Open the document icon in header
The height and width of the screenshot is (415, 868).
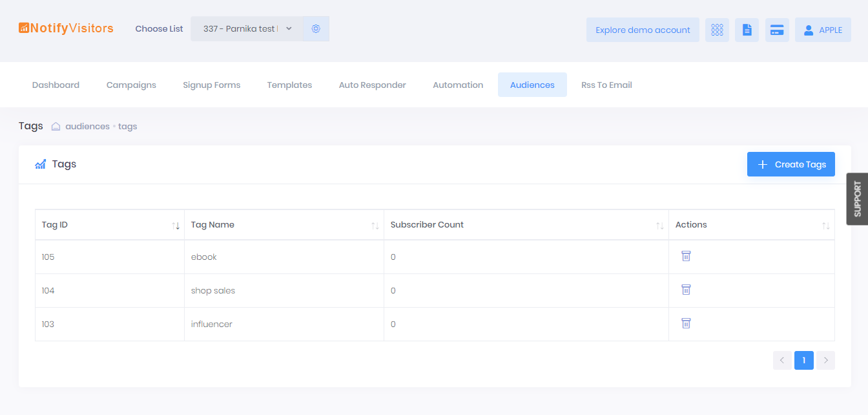747,30
